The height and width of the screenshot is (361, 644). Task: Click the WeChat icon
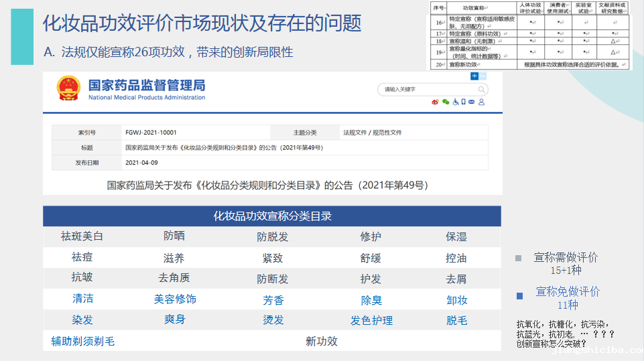pos(446,102)
